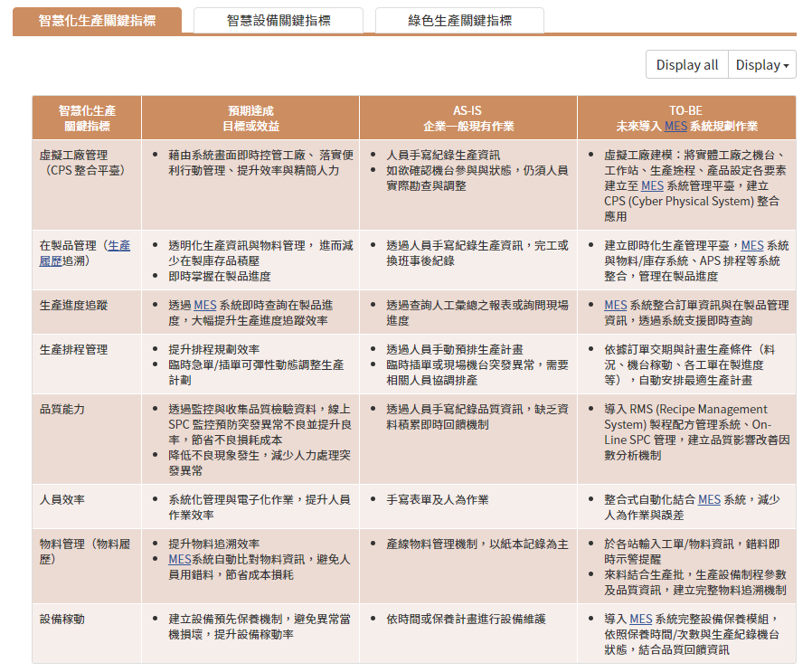Click the 臨時插單或現場機台突發異常 bullet text
Screen dimensions: 812x672
tap(477, 373)
